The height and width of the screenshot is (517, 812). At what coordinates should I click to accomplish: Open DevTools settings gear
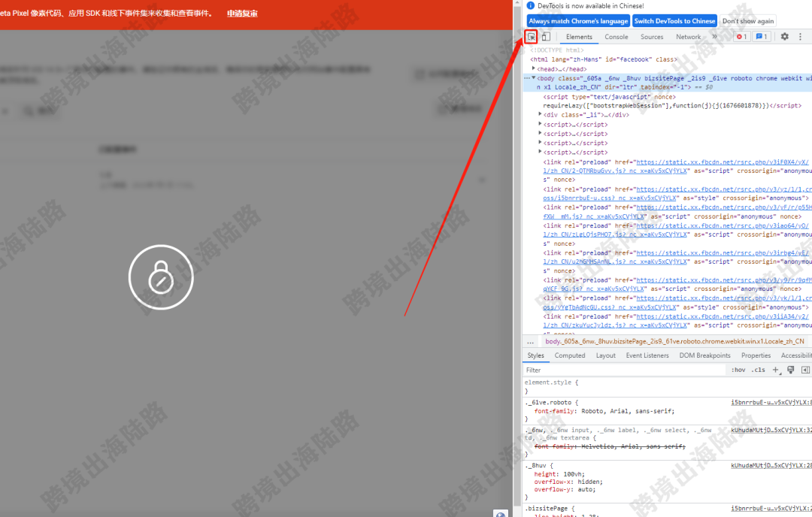784,37
